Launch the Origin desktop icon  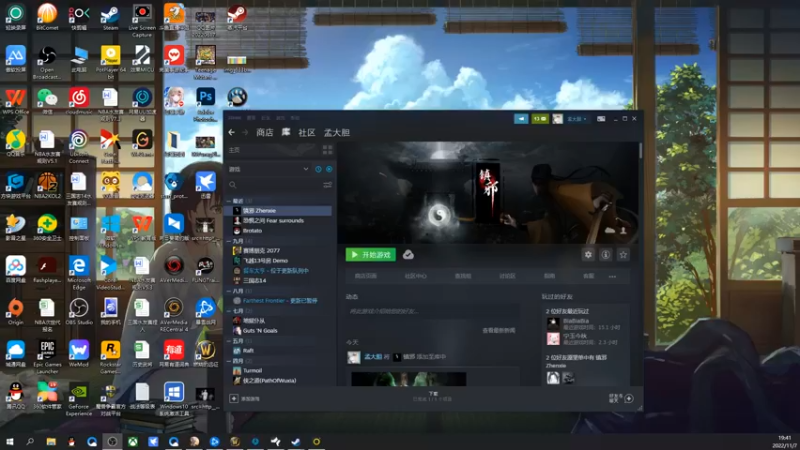[15, 311]
